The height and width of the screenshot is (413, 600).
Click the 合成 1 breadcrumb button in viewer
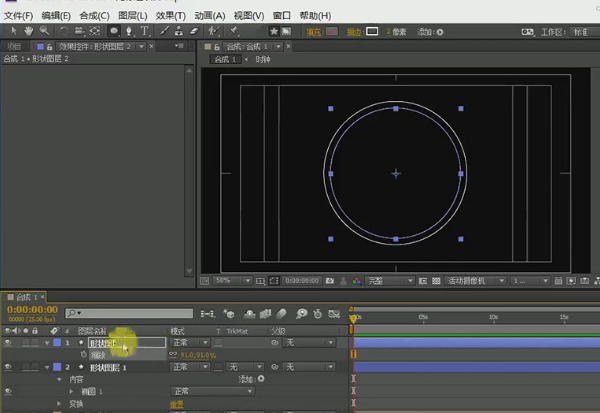pyautogui.click(x=225, y=59)
